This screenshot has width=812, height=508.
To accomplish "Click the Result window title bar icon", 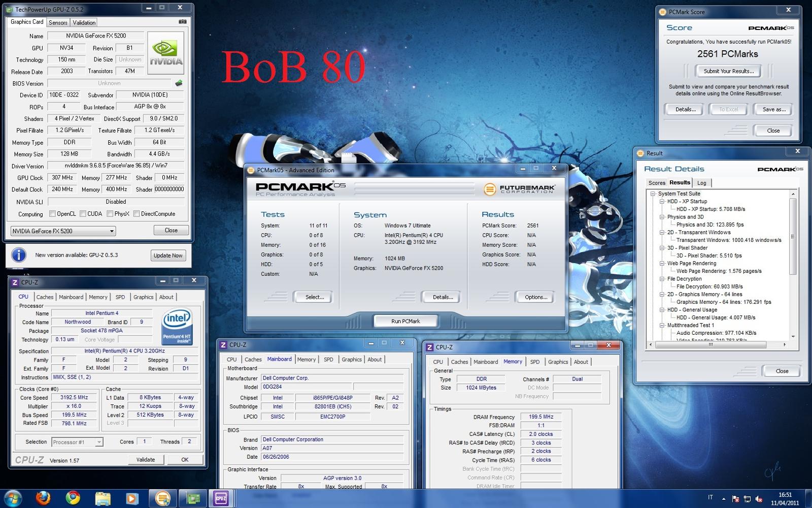I will coord(640,153).
